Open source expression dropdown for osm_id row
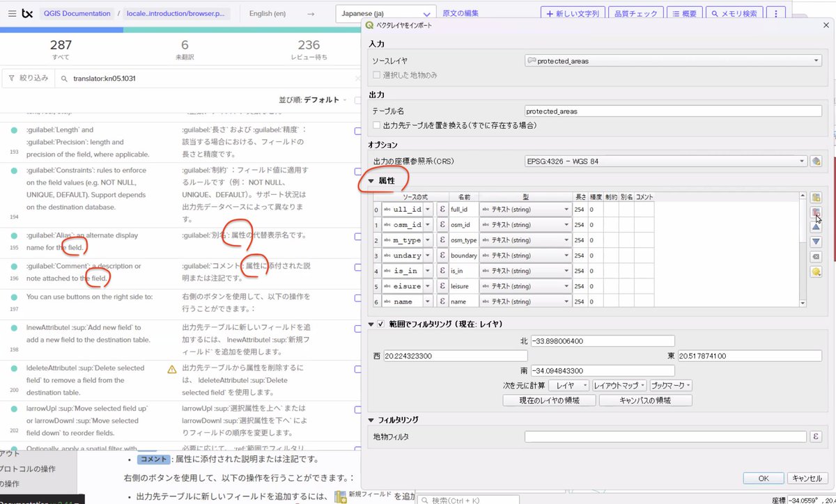 point(428,225)
